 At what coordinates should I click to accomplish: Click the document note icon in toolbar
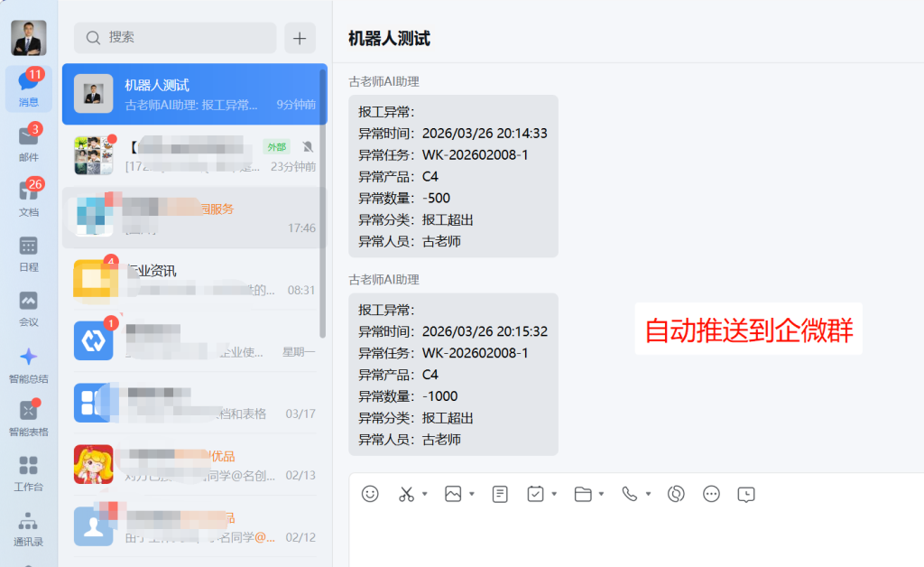500,494
